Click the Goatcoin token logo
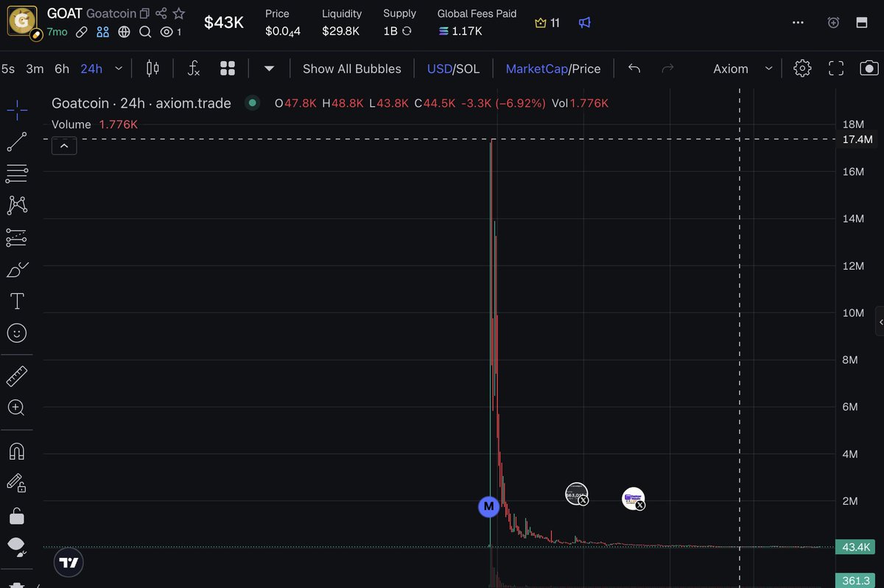The height and width of the screenshot is (588, 884). 23,21
